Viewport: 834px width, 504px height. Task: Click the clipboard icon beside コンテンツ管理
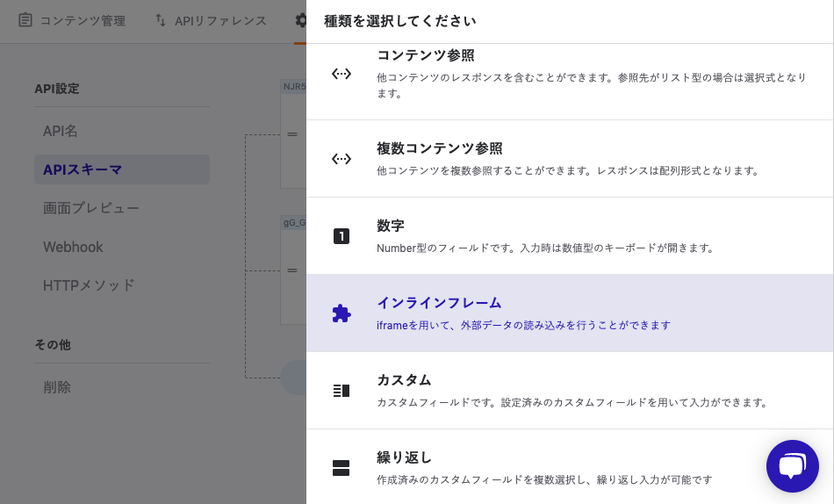pos(25,20)
